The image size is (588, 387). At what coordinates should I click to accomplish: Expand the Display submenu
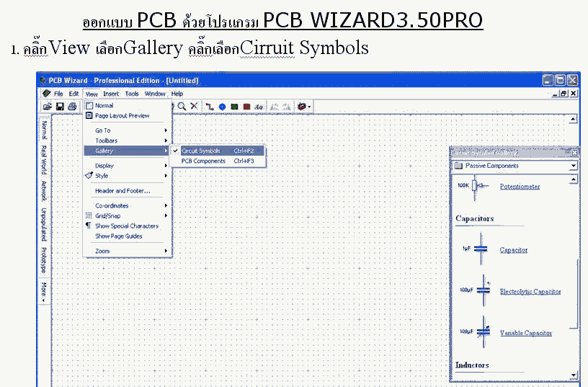[x=128, y=165]
